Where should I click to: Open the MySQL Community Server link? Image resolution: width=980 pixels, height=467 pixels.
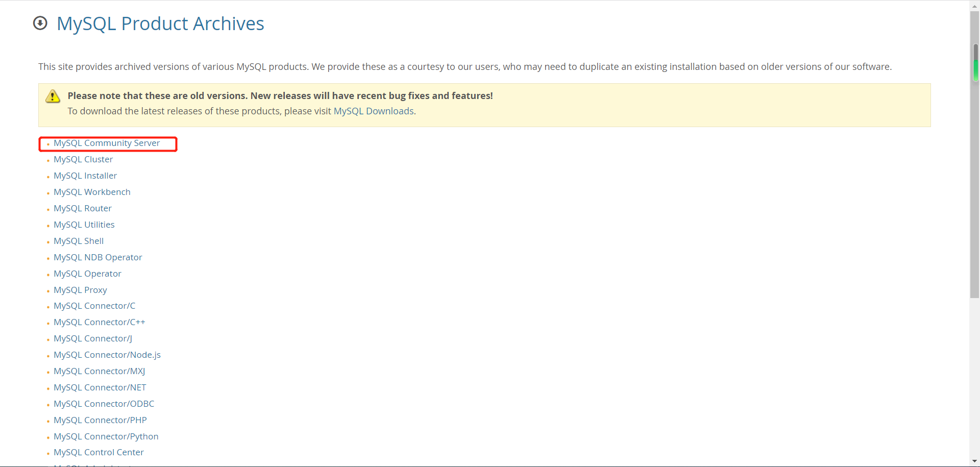point(107,143)
